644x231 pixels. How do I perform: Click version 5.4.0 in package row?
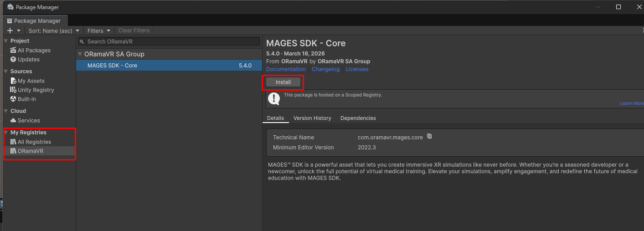[x=245, y=66]
